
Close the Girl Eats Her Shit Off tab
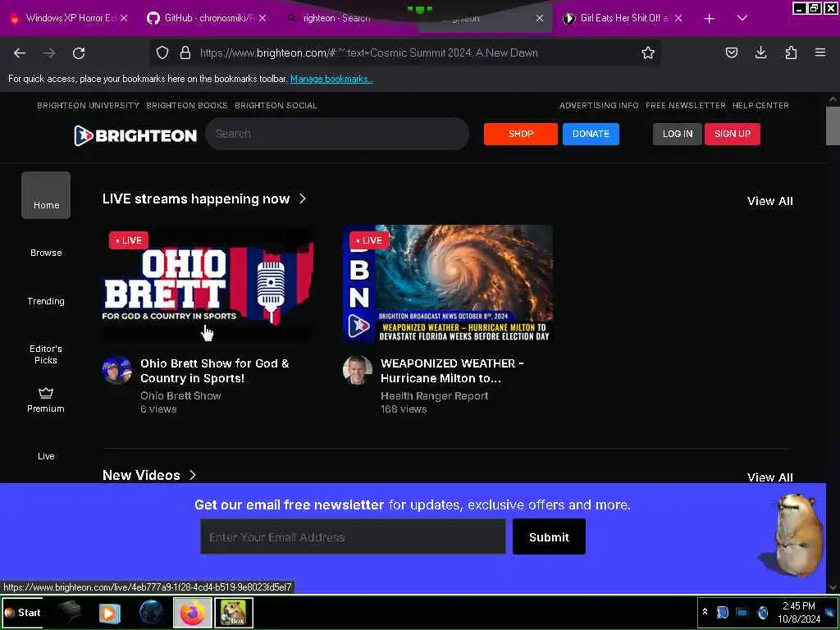pos(678,18)
